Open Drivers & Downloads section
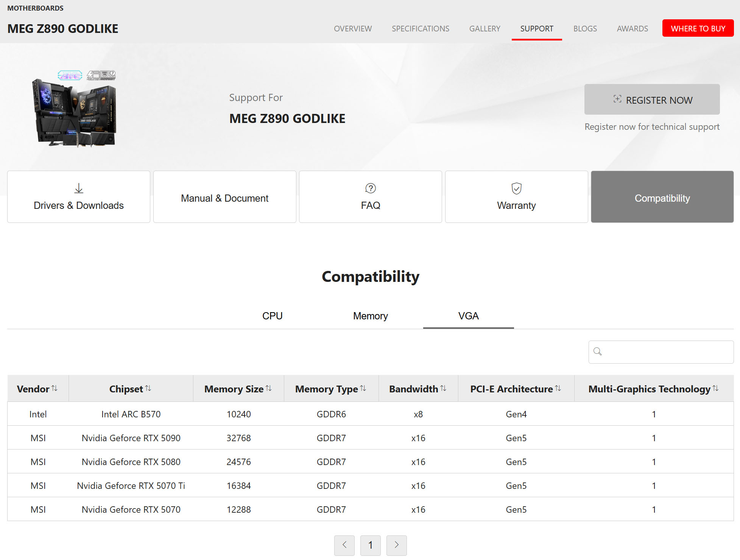Screen dimensions: 740x560 tap(79, 197)
